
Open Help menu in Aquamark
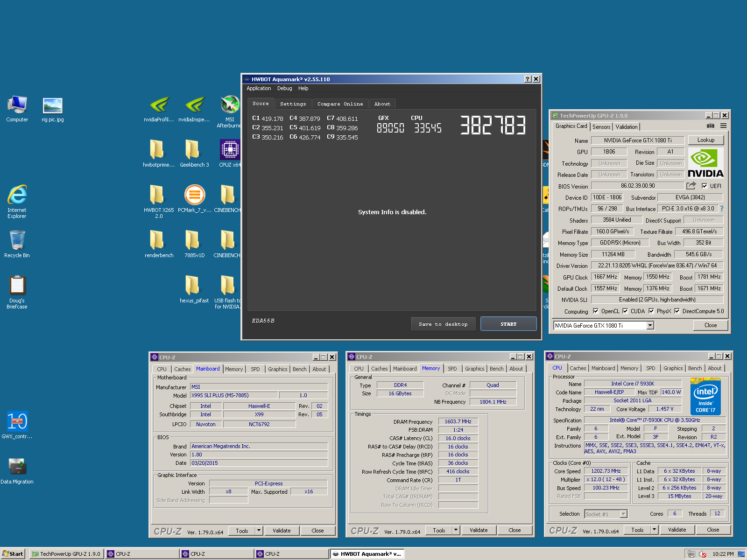click(303, 88)
